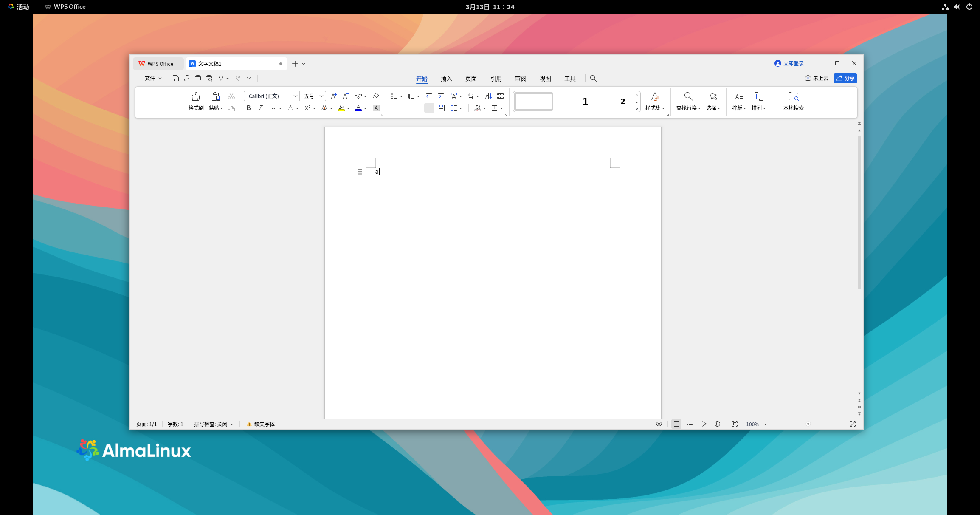Open the font size 五号 dropdown

[321, 96]
